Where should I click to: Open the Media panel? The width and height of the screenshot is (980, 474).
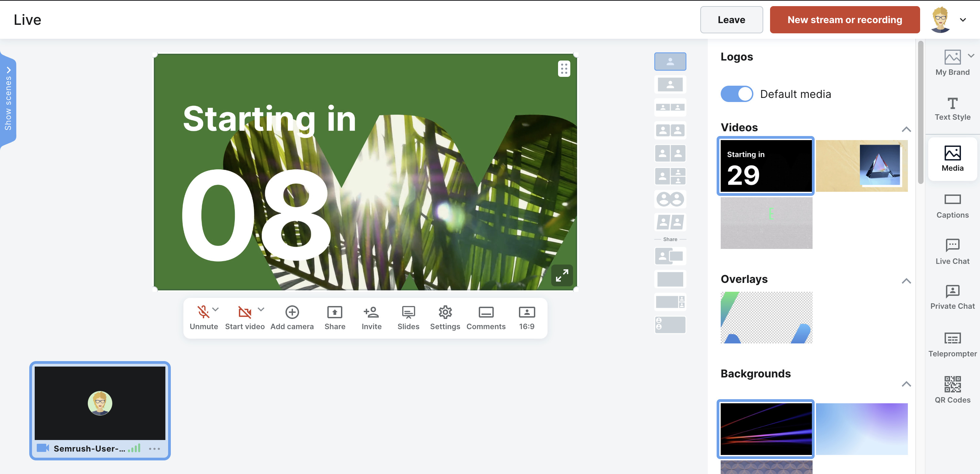click(x=952, y=159)
